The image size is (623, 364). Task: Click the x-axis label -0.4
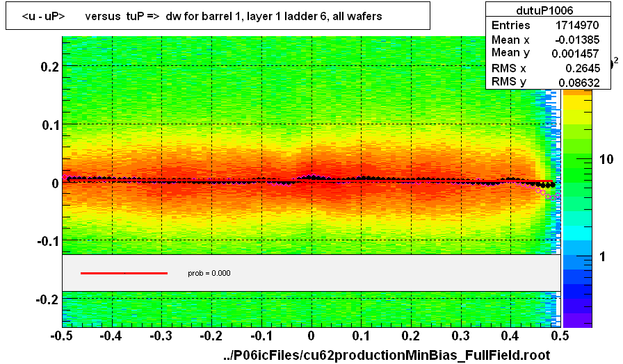111,336
